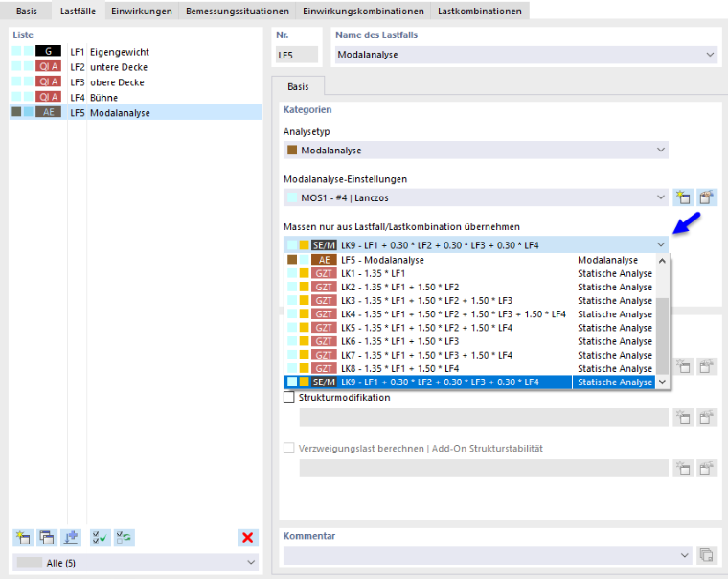Screen dimensions: 728x579
Task: Invert selection checkmark icon
Action: [124, 538]
